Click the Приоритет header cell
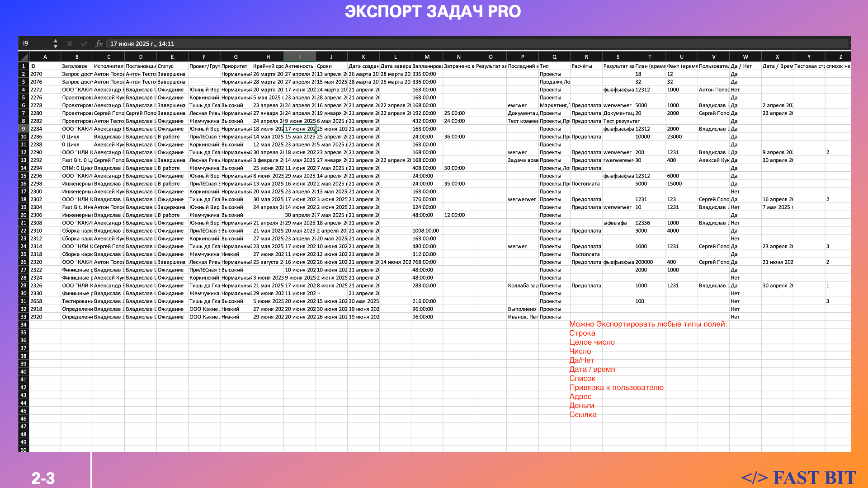The height and width of the screenshot is (488, 868). (x=236, y=66)
